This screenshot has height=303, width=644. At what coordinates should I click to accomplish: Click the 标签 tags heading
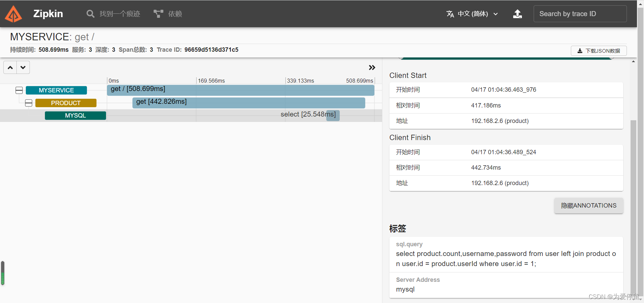(397, 229)
